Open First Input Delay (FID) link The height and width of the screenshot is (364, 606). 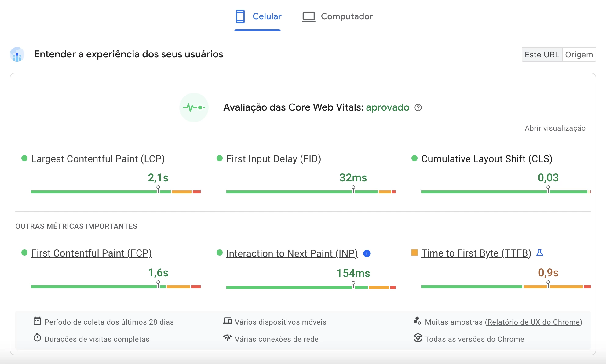pyautogui.click(x=274, y=159)
